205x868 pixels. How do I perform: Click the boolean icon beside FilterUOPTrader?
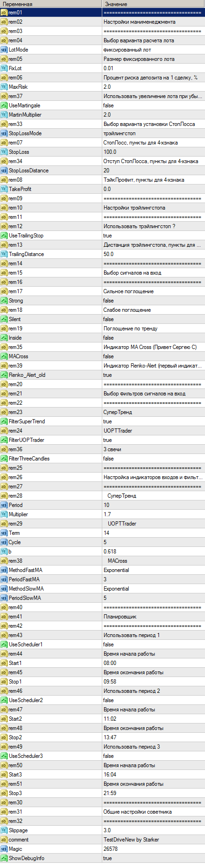tap(4, 440)
